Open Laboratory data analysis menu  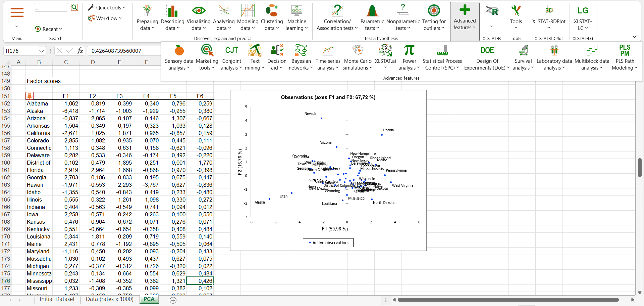[554, 57]
